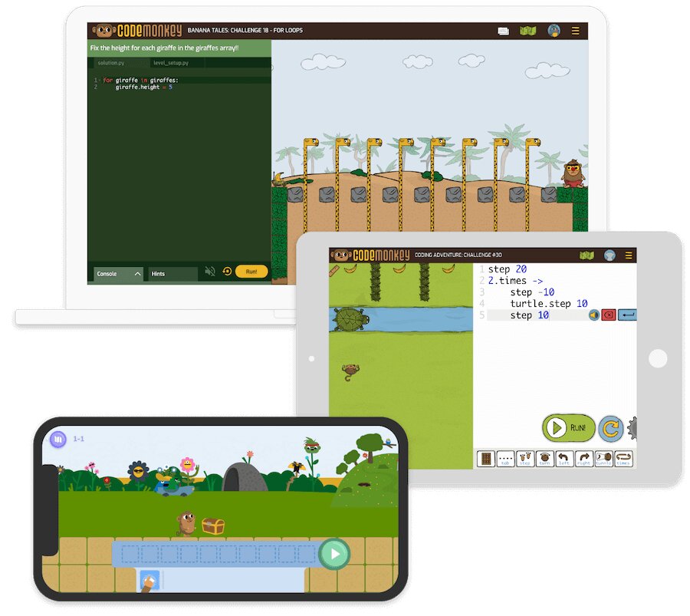
Task: Click the CodeMonkey logo on the laptop screen
Action: 137,31
